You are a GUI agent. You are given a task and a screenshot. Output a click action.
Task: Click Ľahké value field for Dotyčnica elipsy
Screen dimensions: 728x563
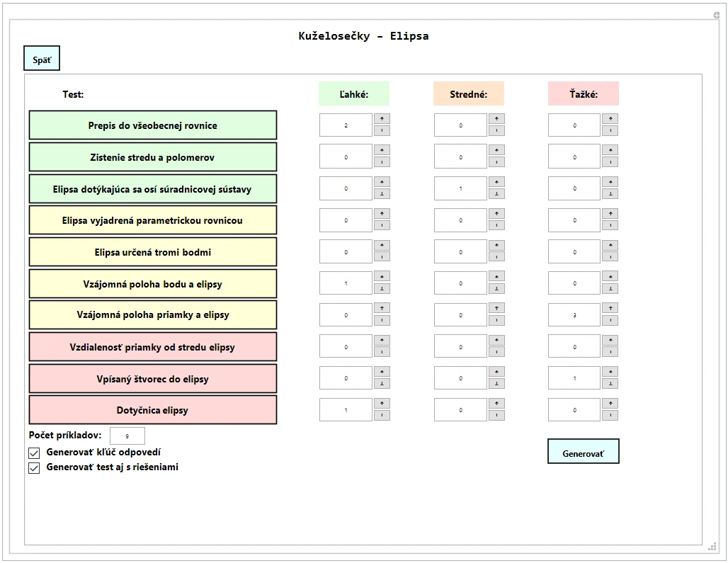click(346, 410)
